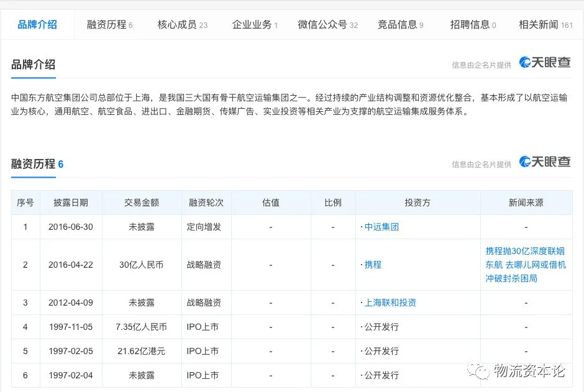
Task: Click the 披露日期 column header
Action: pyautogui.click(x=71, y=203)
